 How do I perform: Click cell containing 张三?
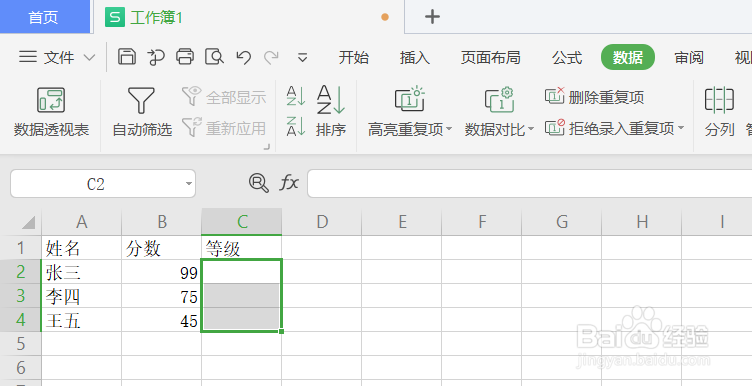[82, 272]
